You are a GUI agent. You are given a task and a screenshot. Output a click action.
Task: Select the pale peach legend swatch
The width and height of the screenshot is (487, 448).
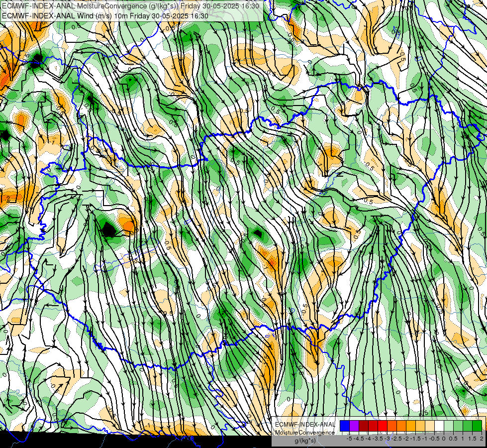430,426
